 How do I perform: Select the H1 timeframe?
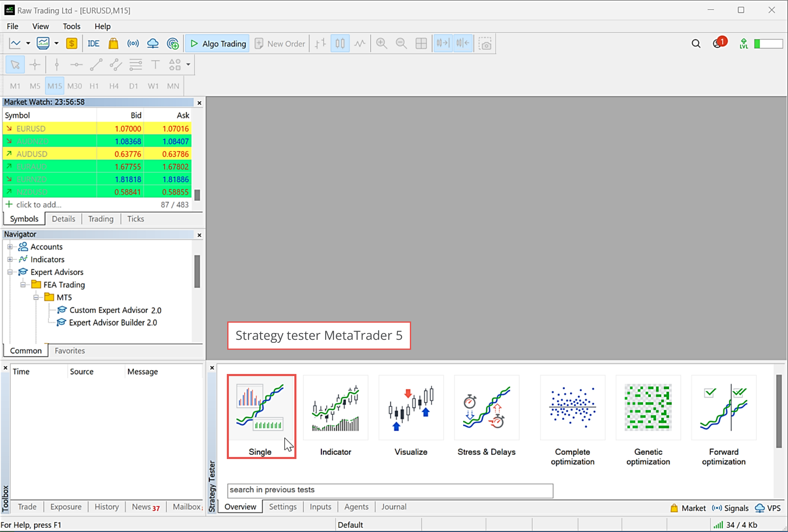(94, 86)
